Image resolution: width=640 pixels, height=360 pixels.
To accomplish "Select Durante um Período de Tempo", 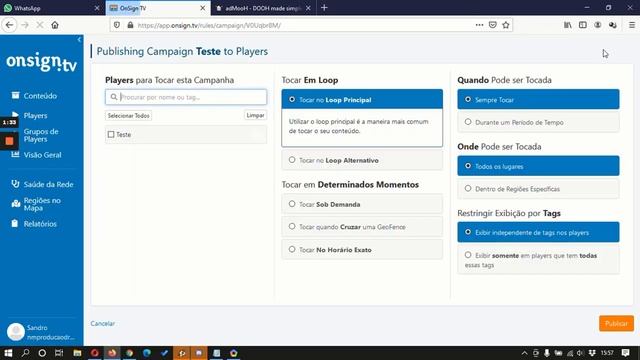I will point(538,122).
